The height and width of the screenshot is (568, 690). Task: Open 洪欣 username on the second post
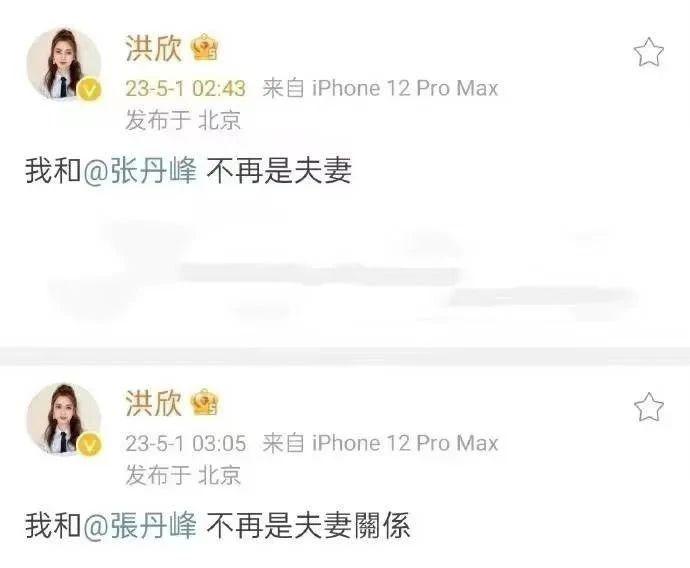154,403
